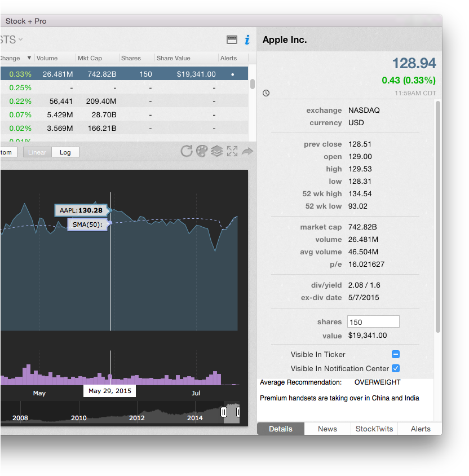Viewport: 469px width, 476px height.
Task: Click the AAPL:130.28 chart label
Action: click(x=81, y=210)
